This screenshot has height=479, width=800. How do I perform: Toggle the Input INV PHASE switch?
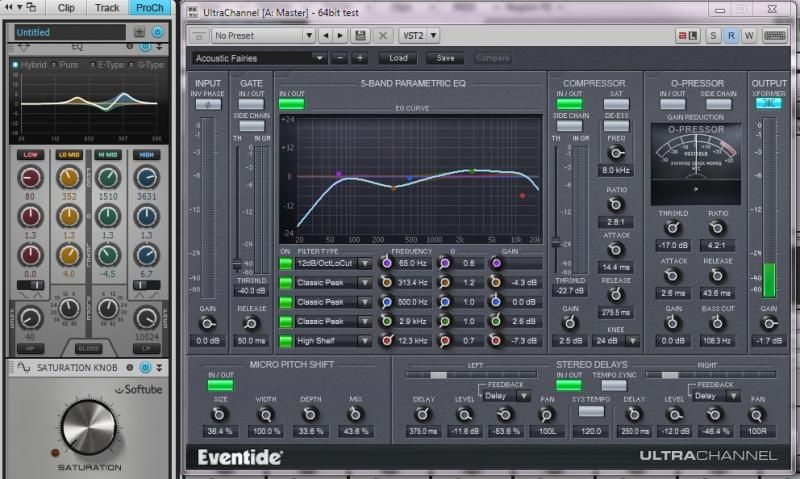208,104
